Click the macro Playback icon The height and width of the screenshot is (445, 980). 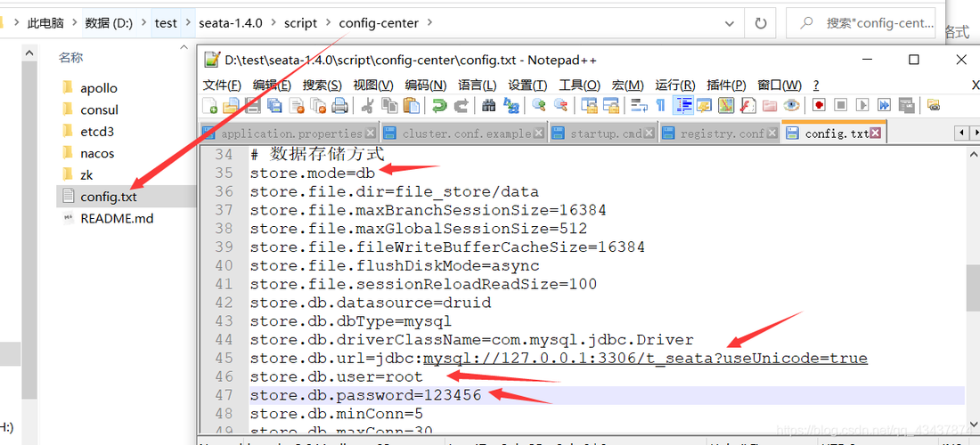tap(863, 106)
